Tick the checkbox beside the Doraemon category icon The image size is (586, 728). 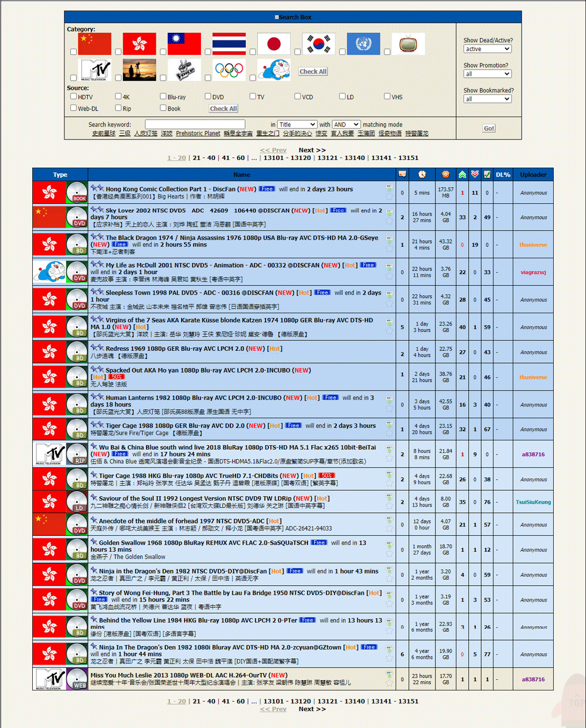tap(253, 77)
